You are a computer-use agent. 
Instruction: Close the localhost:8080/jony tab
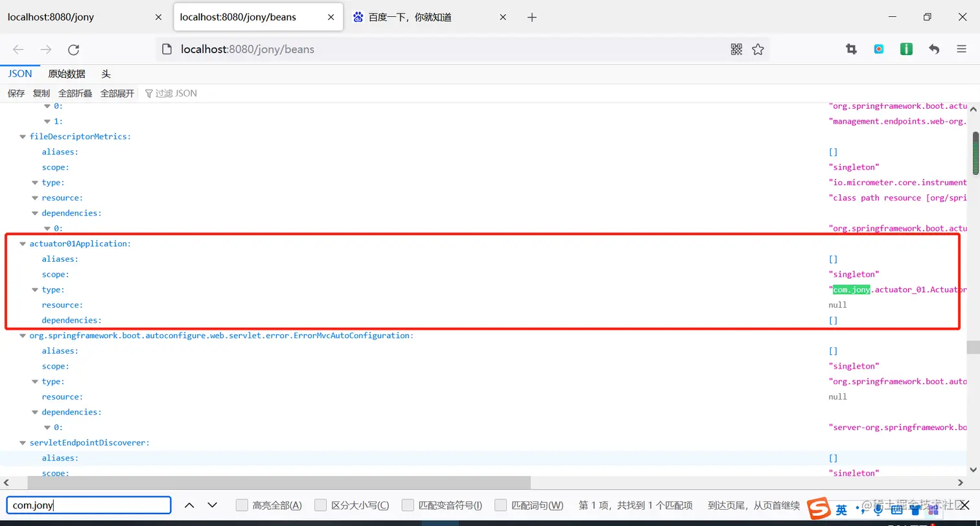(159, 17)
